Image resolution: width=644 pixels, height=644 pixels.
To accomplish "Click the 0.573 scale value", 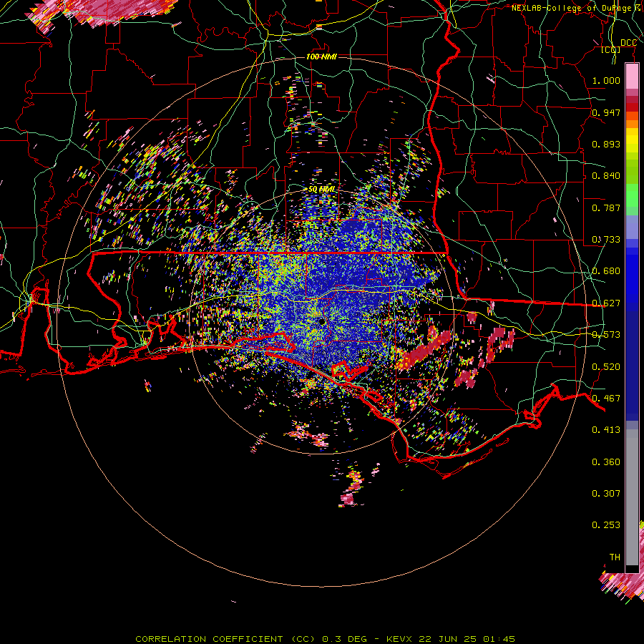I will [606, 335].
